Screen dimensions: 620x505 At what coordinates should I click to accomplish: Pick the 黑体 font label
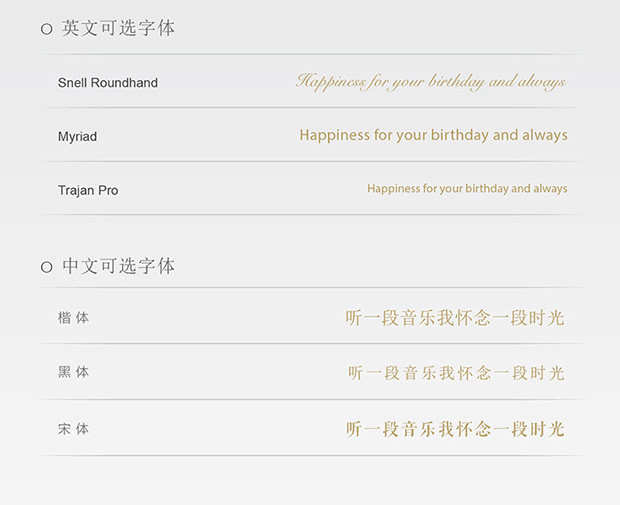click(74, 372)
